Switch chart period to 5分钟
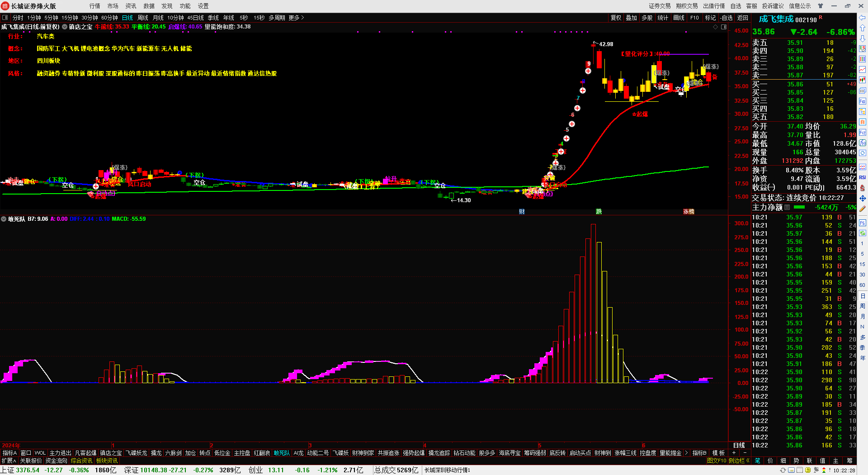Viewport: 868px width, 475px height. pos(51,18)
